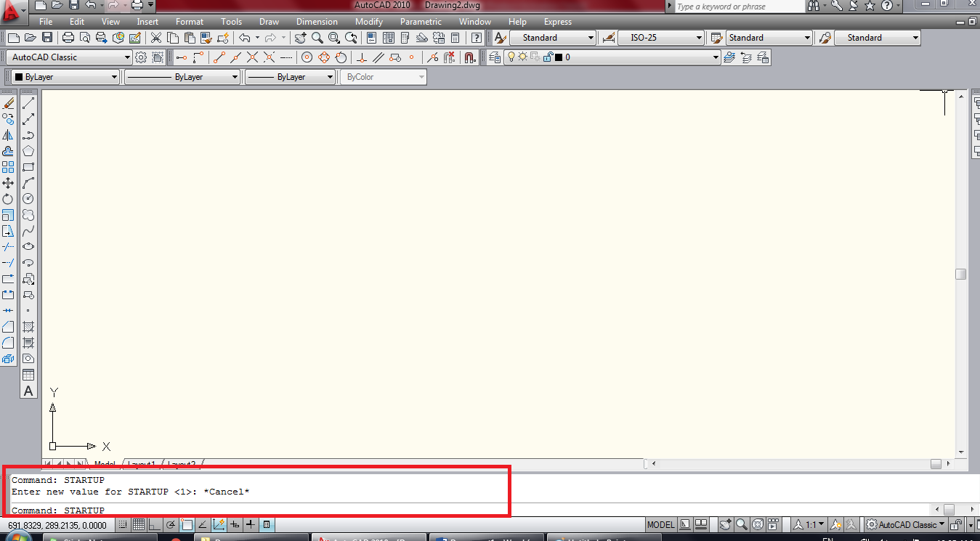Select the Mirror tool
Image resolution: width=980 pixels, height=541 pixels.
coord(8,136)
